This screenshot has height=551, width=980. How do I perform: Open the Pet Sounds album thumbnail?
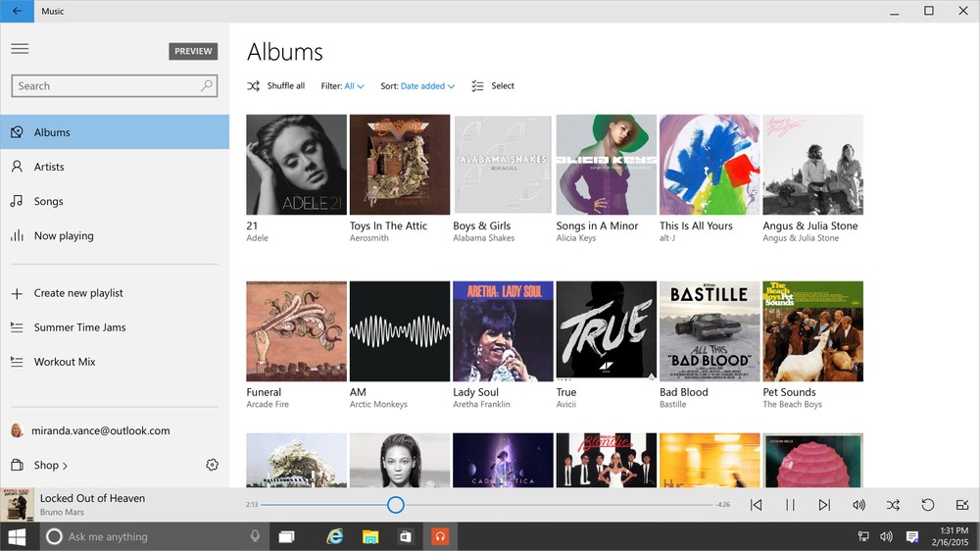812,330
